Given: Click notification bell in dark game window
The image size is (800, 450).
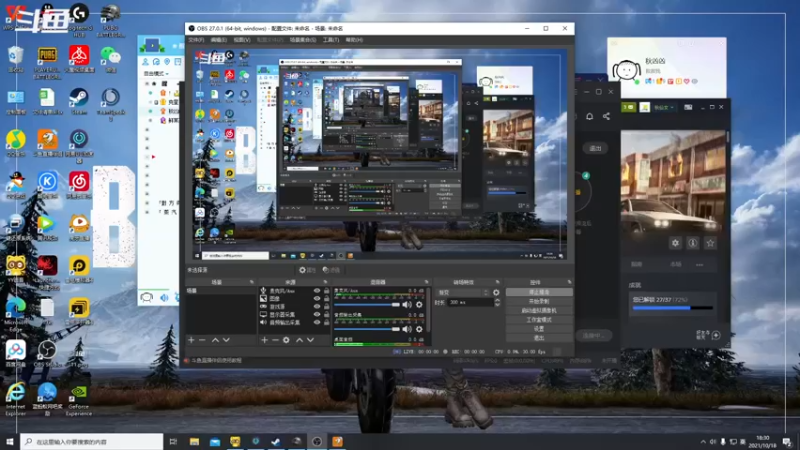Looking at the screenshot, I should 589,116.
